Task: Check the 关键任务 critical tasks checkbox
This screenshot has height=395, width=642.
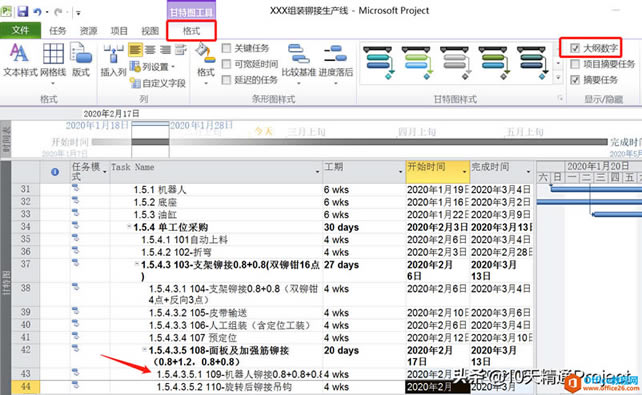Action: [226, 48]
